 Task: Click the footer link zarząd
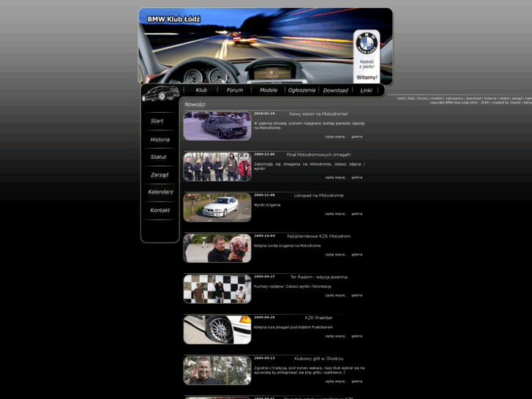[517, 99]
